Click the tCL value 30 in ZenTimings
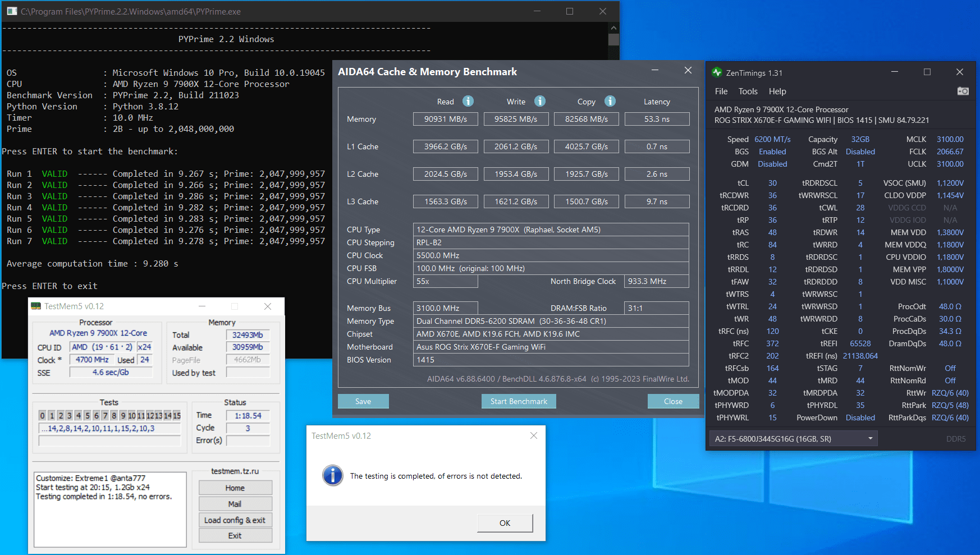 pos(772,183)
